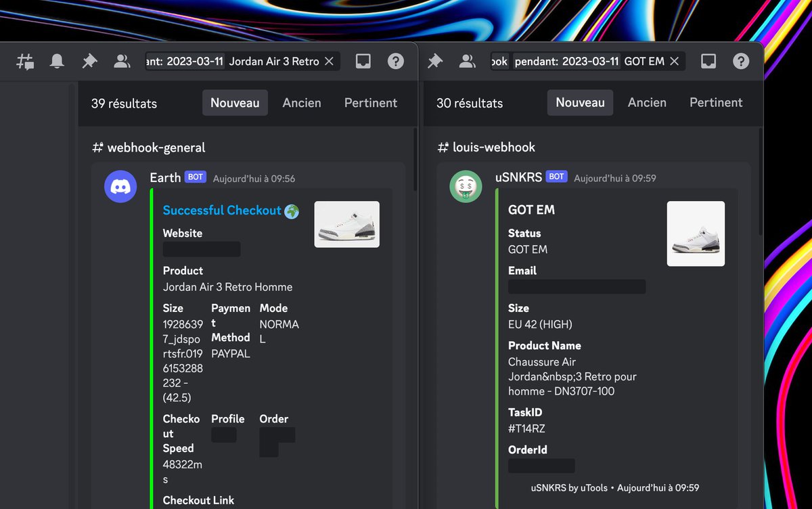Click notification bell in left window

tap(58, 62)
